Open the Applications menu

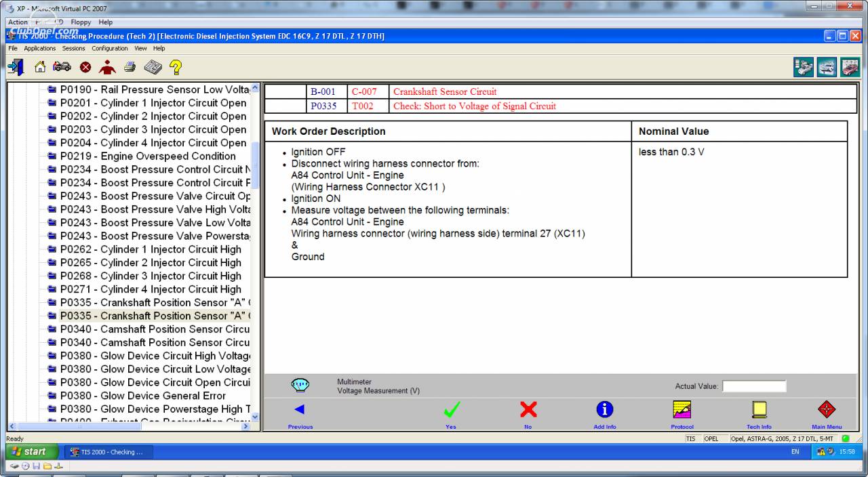click(39, 48)
